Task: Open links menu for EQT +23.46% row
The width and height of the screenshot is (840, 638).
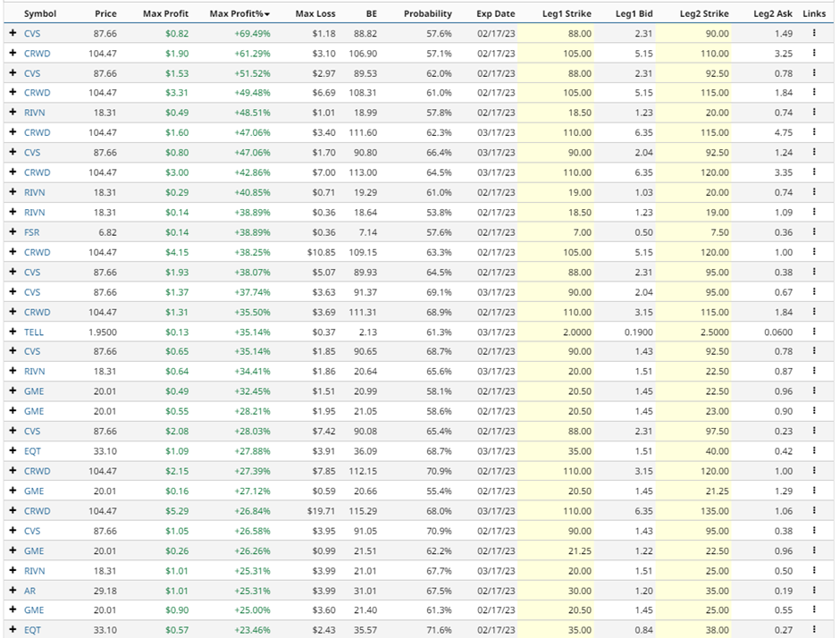Action: click(814, 630)
